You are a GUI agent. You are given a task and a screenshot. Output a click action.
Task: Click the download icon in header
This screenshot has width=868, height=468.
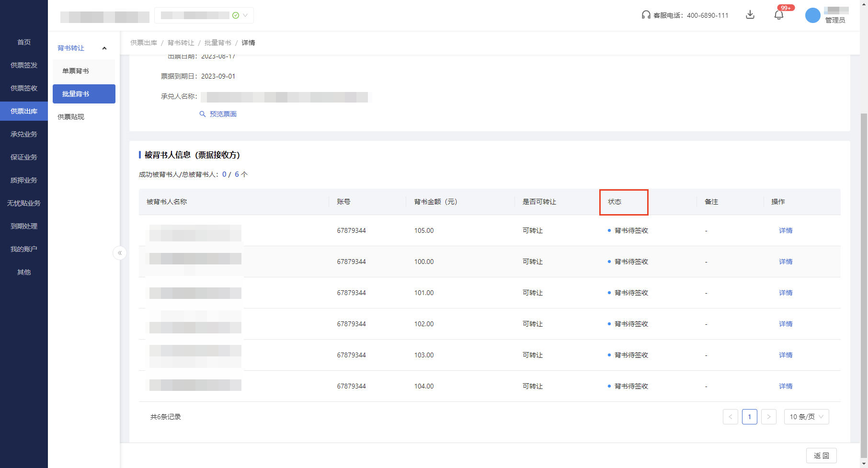[x=750, y=15]
